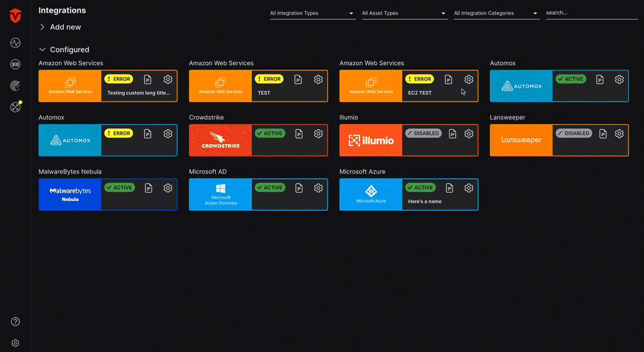Expand the Add new section

[60, 27]
